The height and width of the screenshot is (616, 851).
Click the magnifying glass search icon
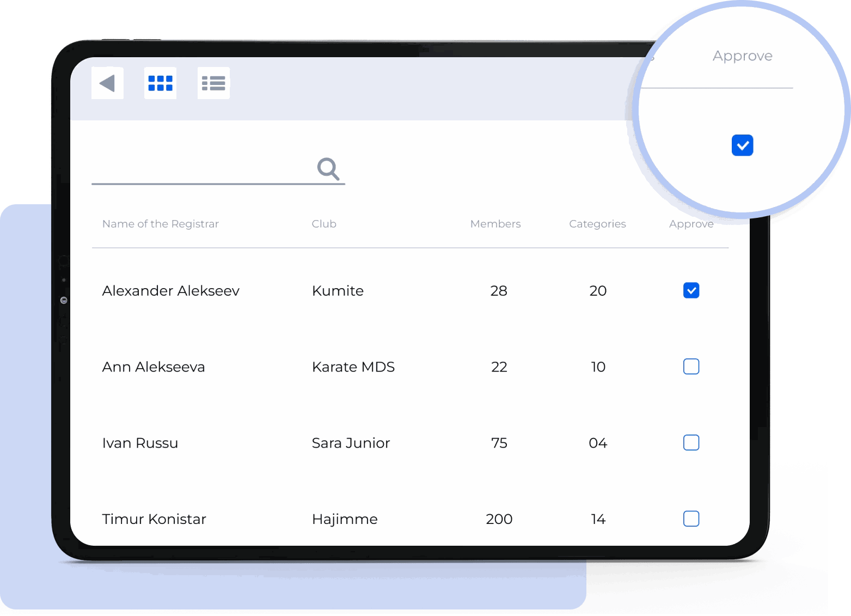click(x=328, y=169)
